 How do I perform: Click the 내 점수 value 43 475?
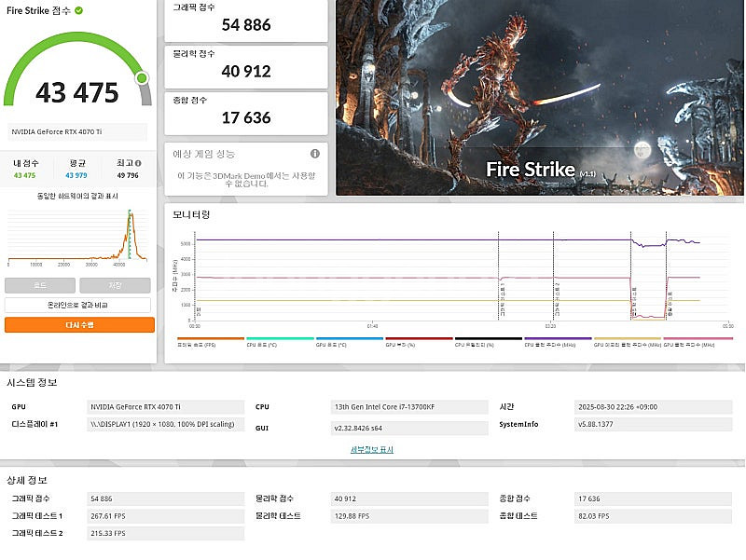[x=25, y=175]
